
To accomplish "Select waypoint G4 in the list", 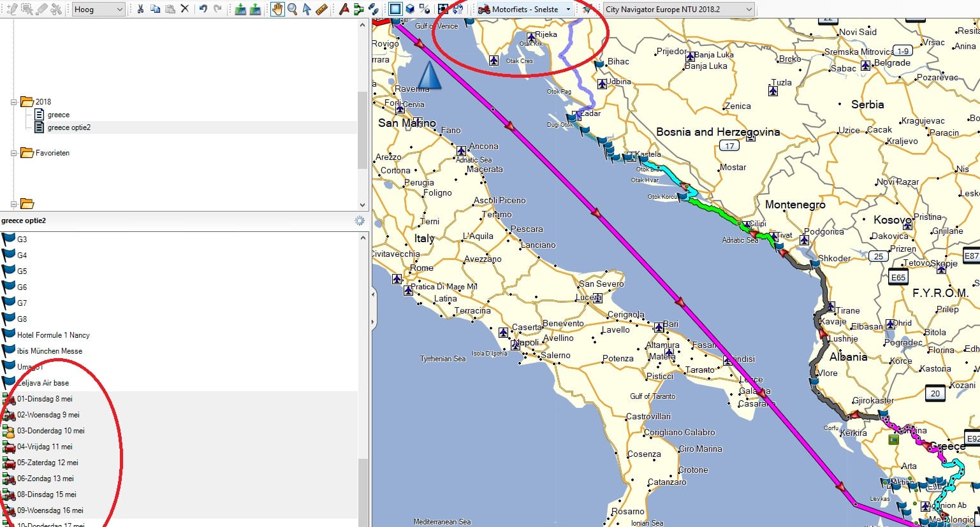I will 179,256.
